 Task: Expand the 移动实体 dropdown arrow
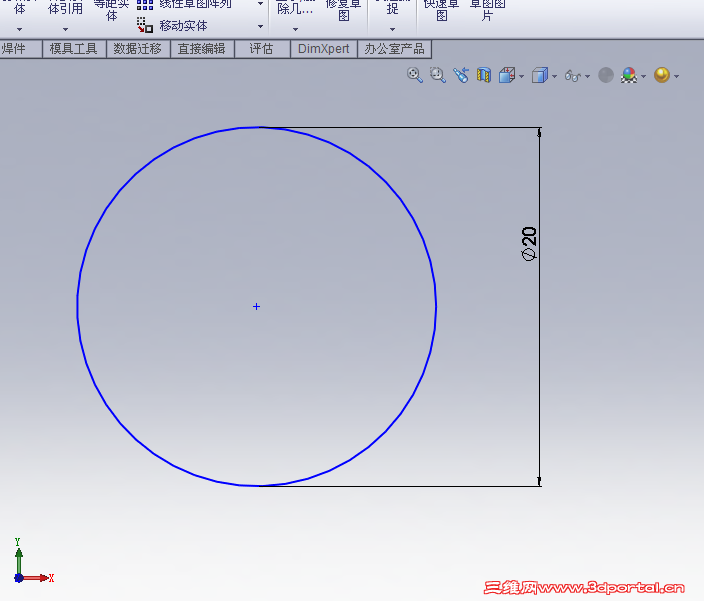click(x=260, y=26)
